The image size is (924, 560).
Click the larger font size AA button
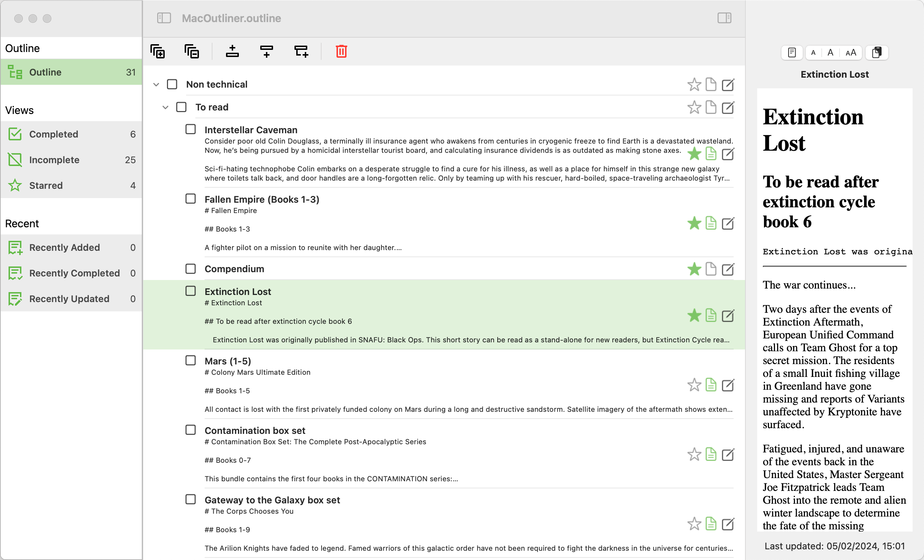point(851,52)
